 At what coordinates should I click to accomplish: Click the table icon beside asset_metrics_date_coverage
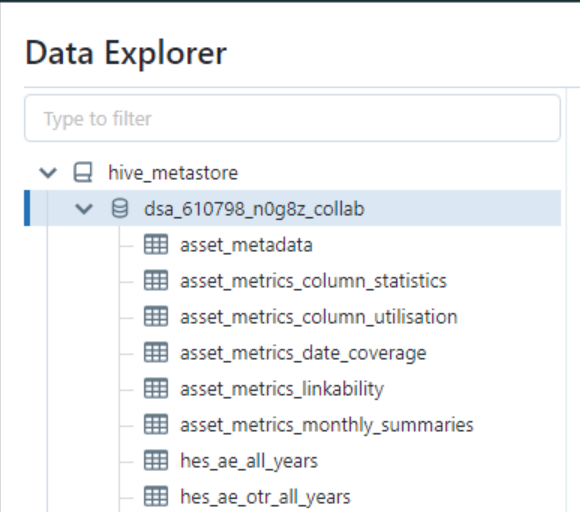pyautogui.click(x=156, y=352)
